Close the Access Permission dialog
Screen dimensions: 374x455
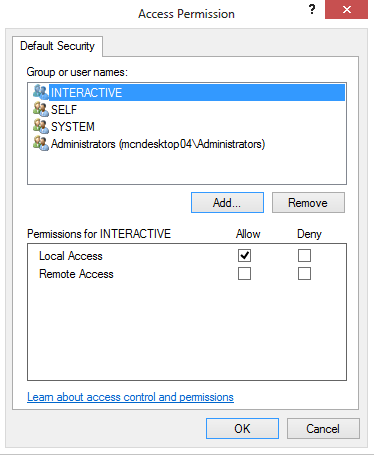[346, 9]
